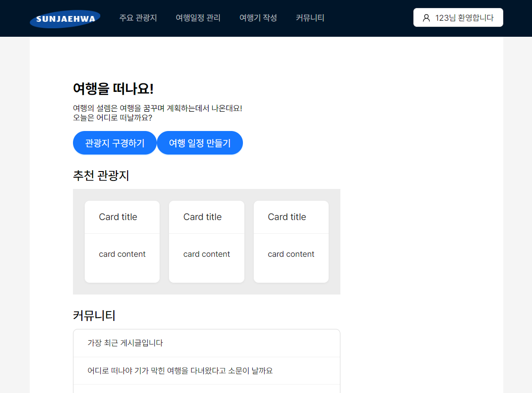Click the 123님 환영합니다 button

click(x=458, y=17)
